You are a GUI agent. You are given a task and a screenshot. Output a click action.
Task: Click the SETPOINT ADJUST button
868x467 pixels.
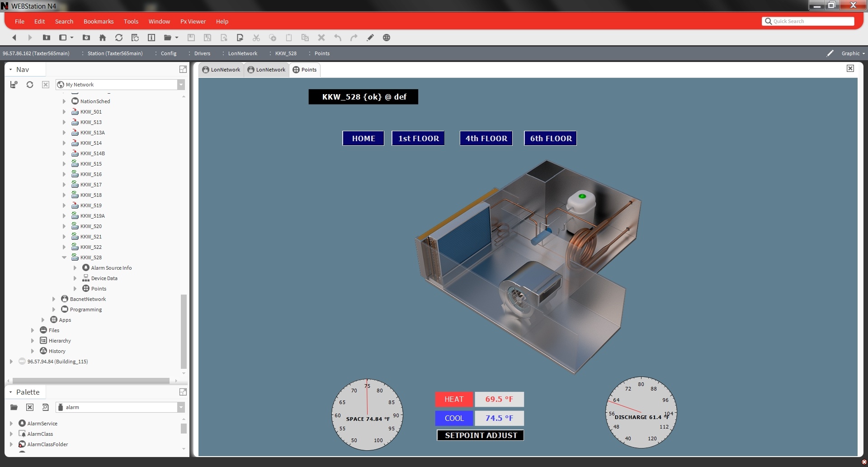[x=481, y=435]
